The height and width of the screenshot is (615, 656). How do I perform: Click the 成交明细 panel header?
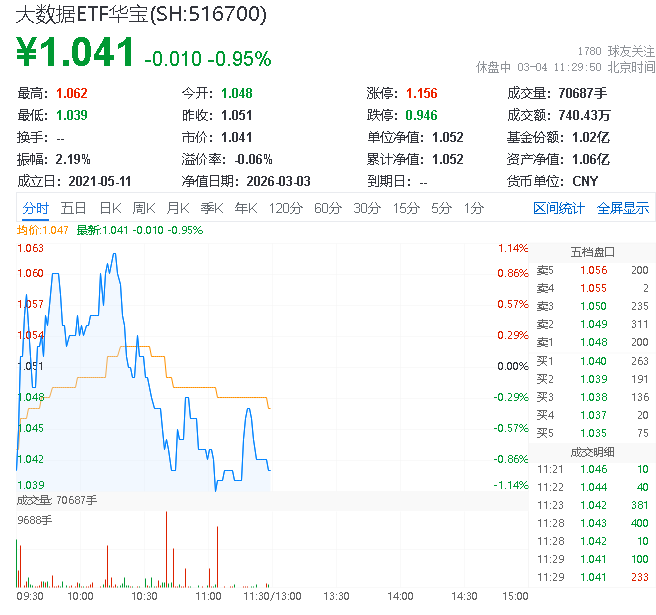coord(592,452)
